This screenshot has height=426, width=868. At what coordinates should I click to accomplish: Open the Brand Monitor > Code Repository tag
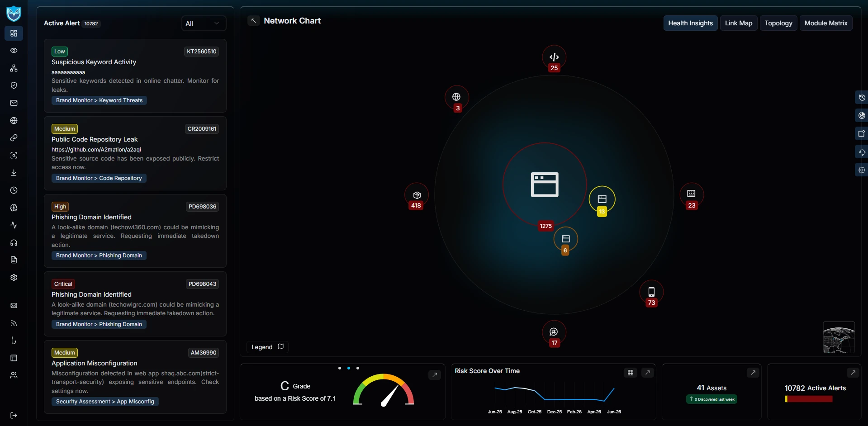(99, 178)
